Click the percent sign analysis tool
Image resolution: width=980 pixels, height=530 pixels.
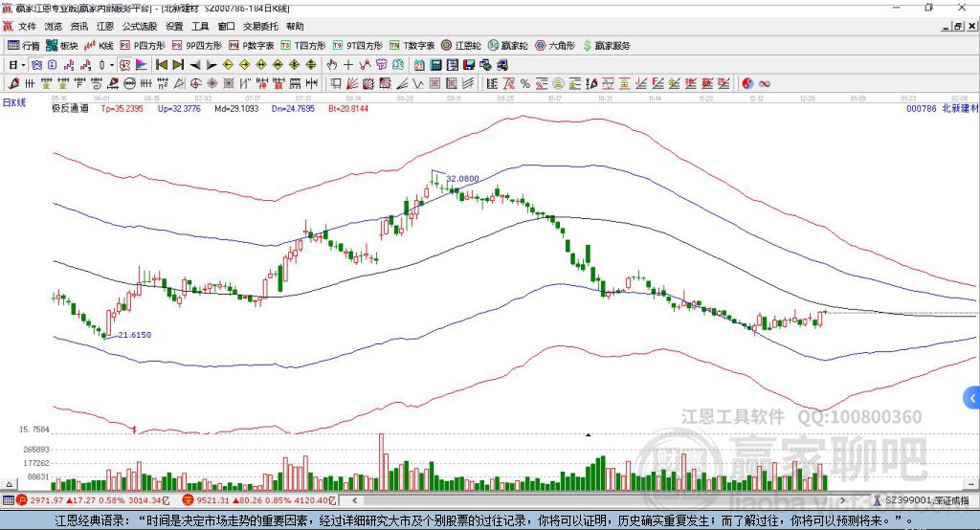[x=525, y=84]
